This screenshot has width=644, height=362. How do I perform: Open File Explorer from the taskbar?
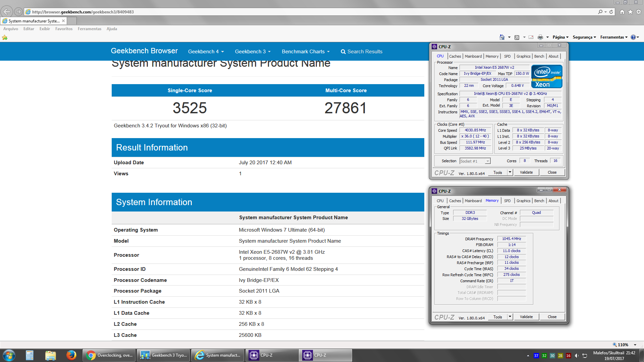pos(50,355)
